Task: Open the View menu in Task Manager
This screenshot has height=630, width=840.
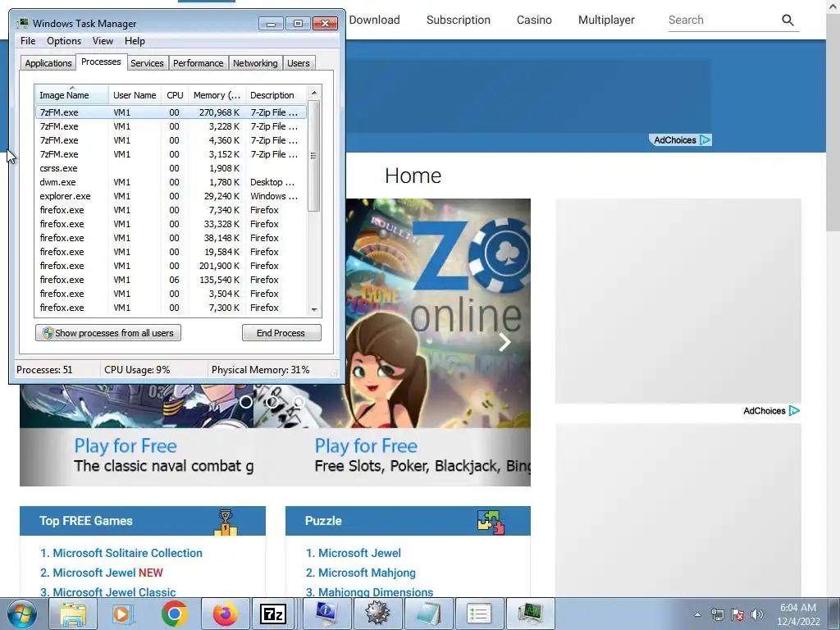Action: pyautogui.click(x=103, y=41)
